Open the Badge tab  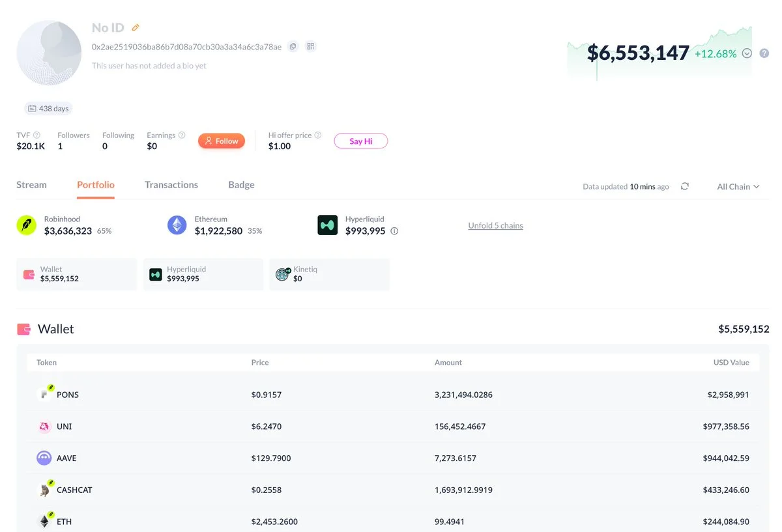click(241, 185)
